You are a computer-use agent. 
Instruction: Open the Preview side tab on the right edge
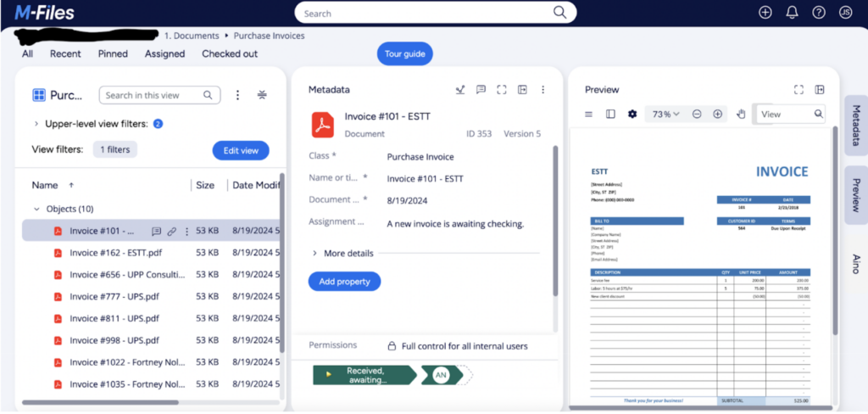click(x=856, y=195)
